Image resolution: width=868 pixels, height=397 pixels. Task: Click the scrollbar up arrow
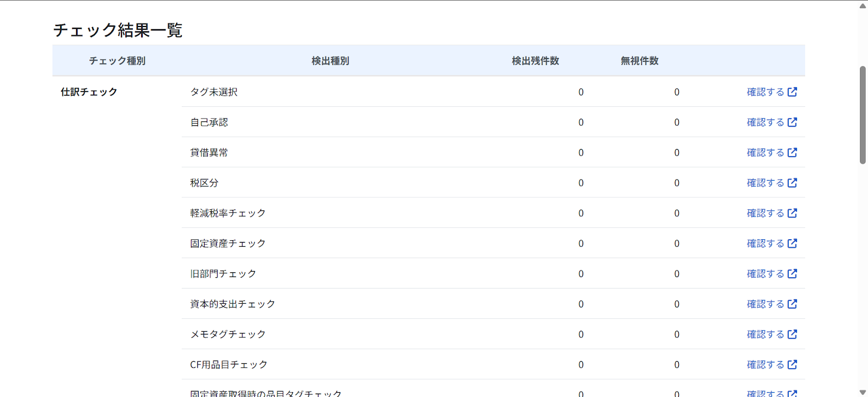[x=863, y=6]
